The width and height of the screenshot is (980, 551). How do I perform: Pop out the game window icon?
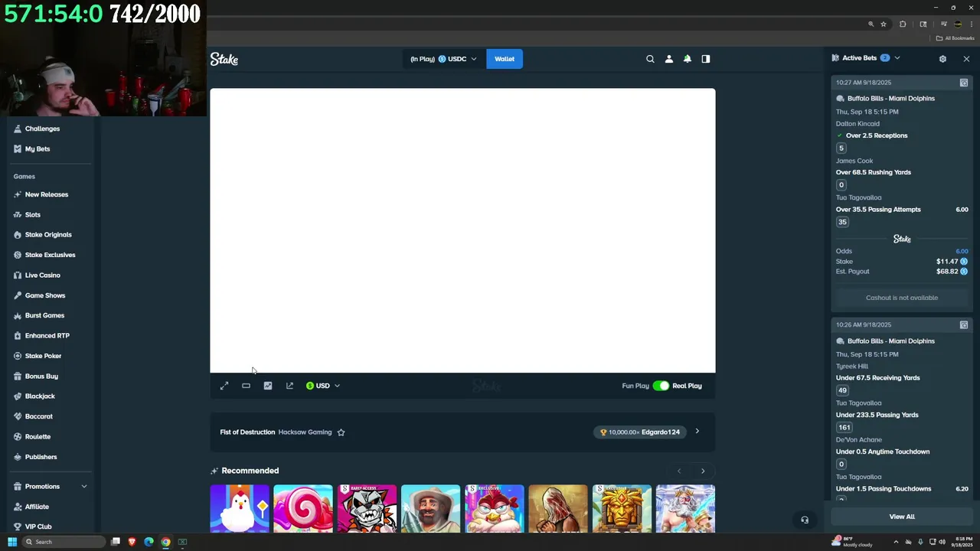coord(289,386)
